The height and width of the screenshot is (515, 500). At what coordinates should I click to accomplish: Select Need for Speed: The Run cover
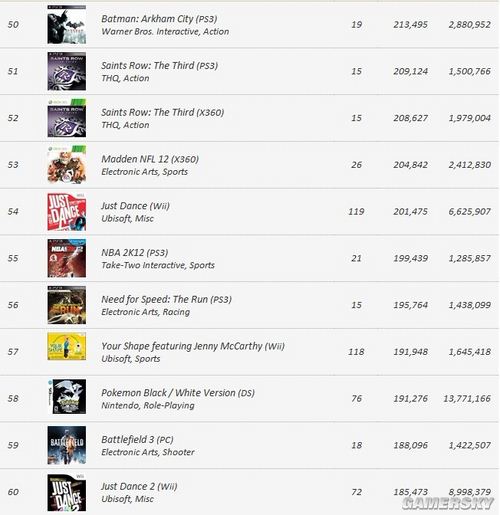[67, 305]
